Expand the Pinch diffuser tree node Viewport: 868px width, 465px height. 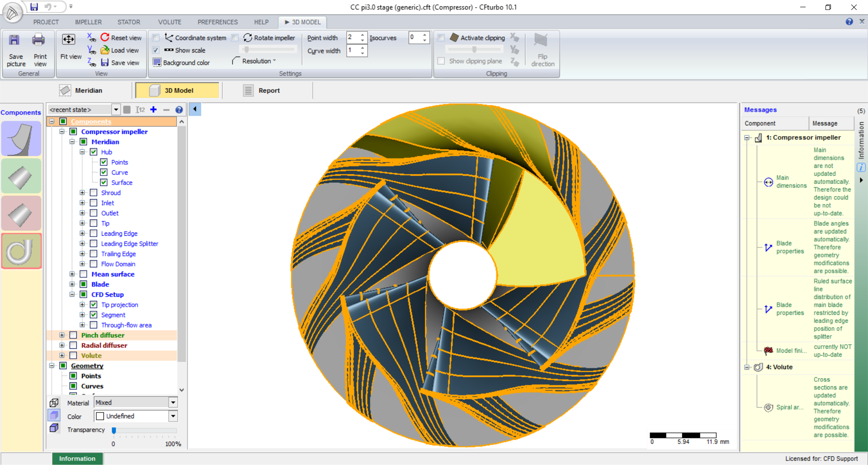click(62, 335)
